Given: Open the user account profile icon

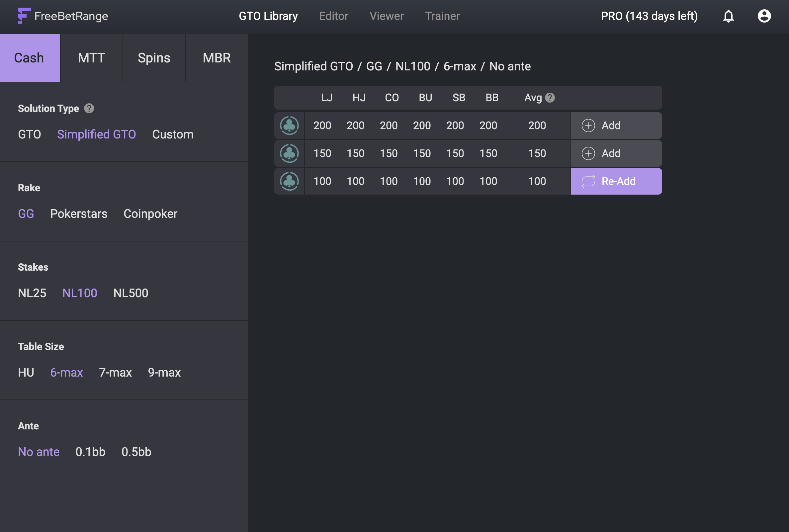Looking at the screenshot, I should tap(764, 16).
